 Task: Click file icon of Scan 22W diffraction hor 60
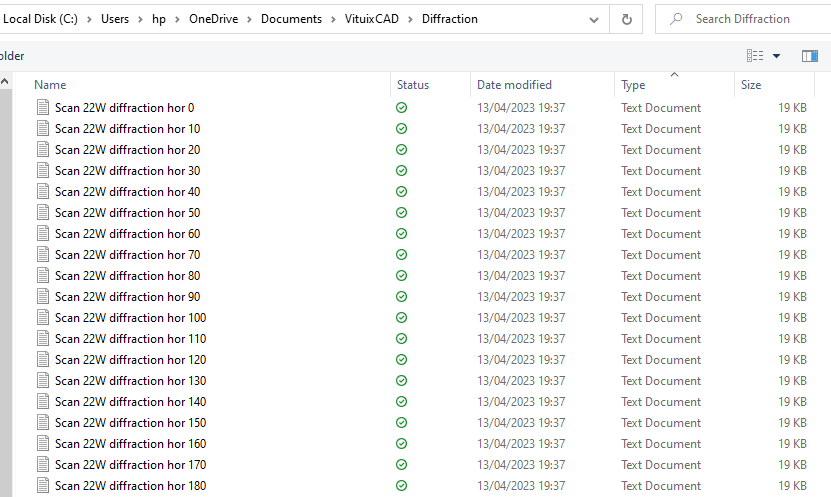43,234
